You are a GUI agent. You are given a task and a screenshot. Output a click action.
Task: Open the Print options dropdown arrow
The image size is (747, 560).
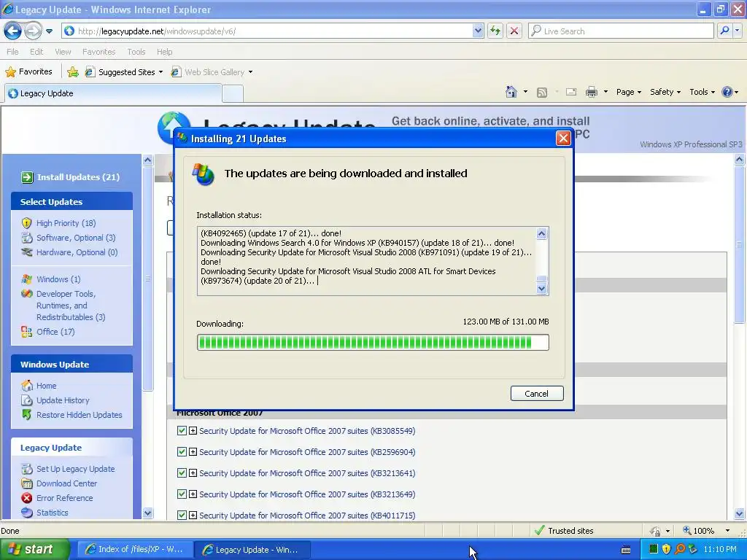click(x=605, y=92)
